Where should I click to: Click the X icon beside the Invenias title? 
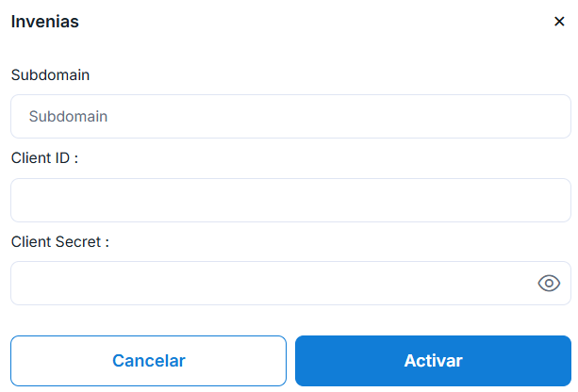pyautogui.click(x=559, y=22)
